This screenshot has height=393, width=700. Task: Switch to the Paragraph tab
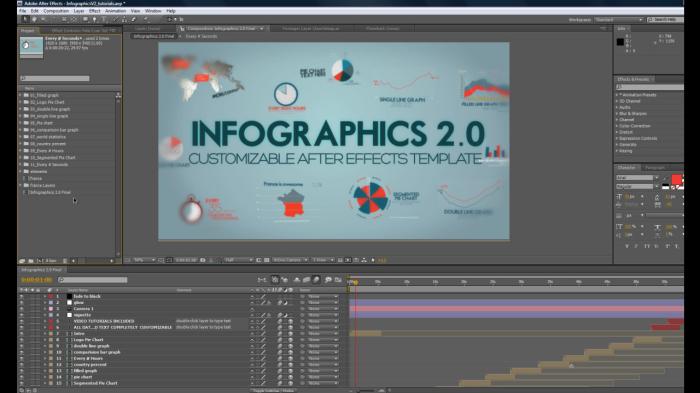(655, 168)
